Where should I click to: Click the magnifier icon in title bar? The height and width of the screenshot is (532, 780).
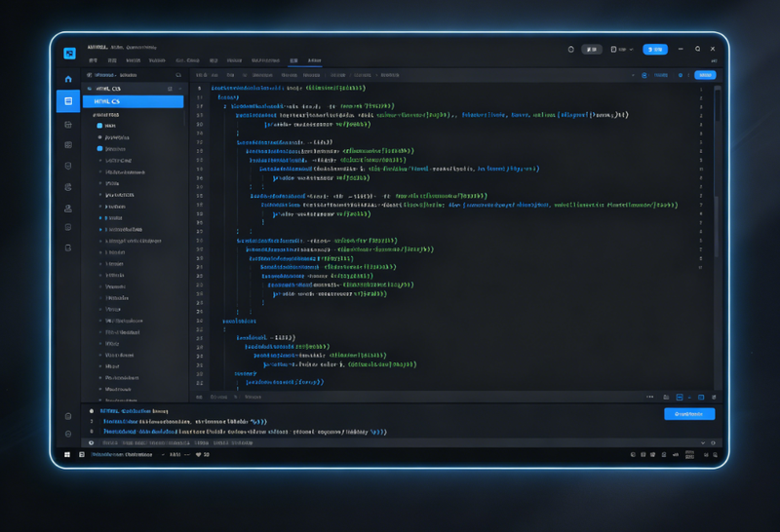point(697,49)
